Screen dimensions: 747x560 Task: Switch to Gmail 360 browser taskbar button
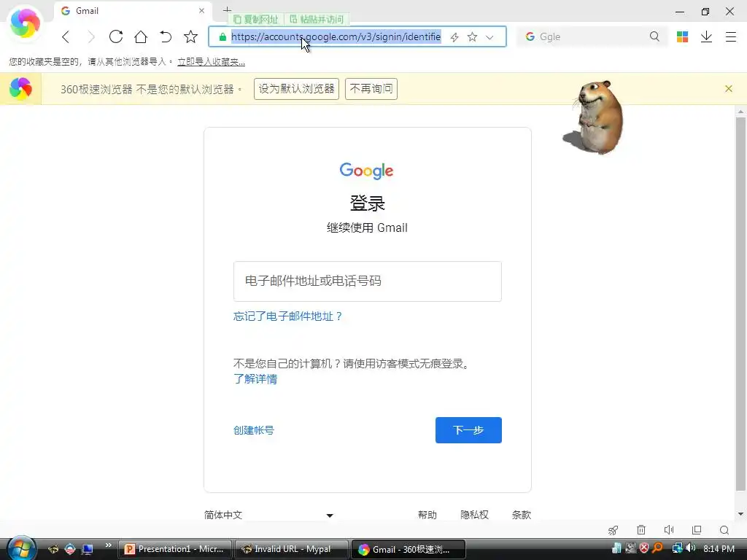[x=408, y=549]
